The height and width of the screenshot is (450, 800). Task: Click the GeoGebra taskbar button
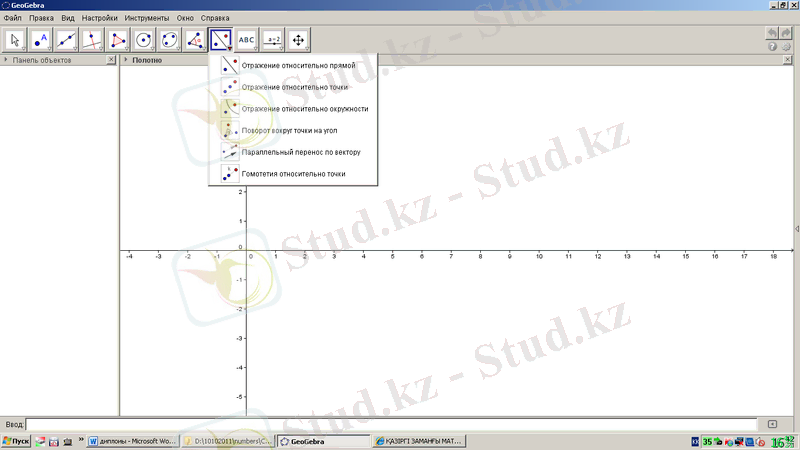(324, 441)
